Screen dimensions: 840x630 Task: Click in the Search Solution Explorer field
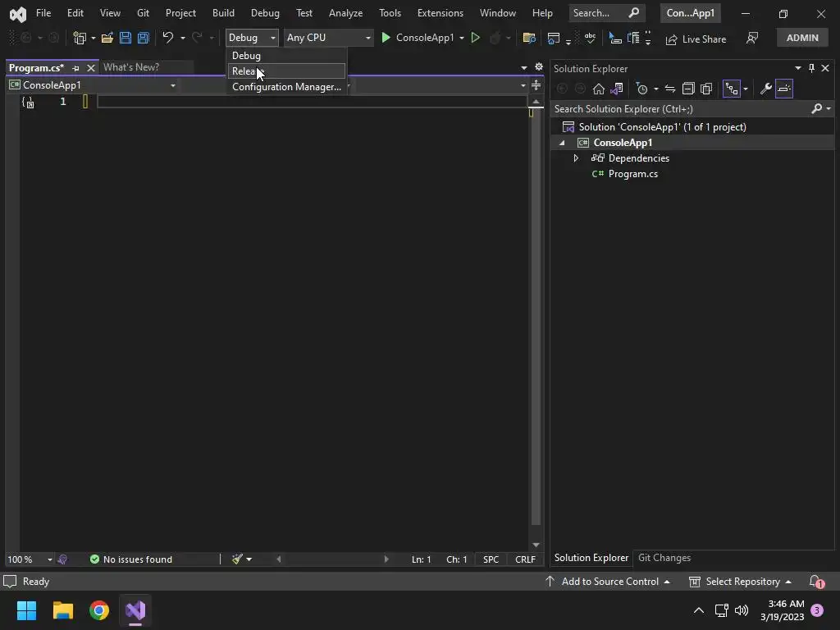[x=682, y=109]
